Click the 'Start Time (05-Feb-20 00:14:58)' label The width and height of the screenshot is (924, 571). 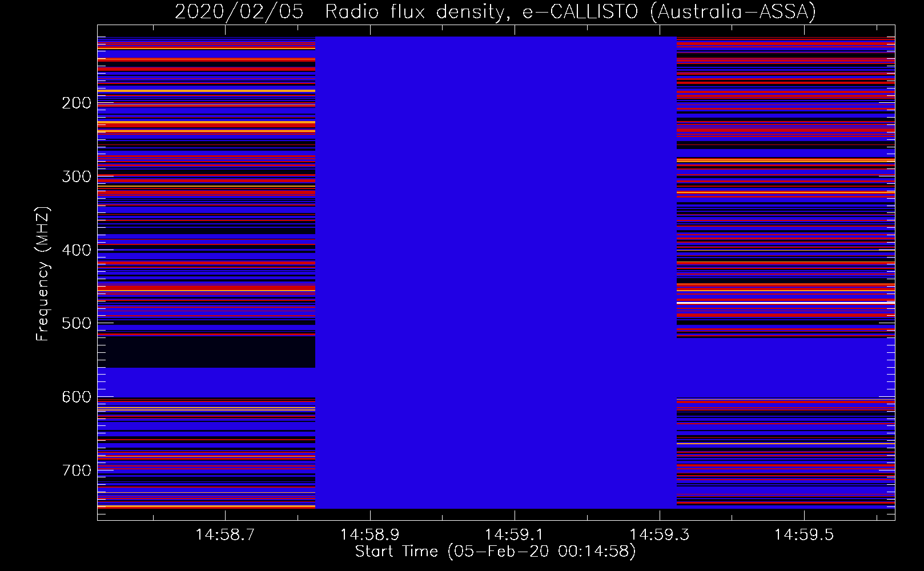click(x=495, y=552)
